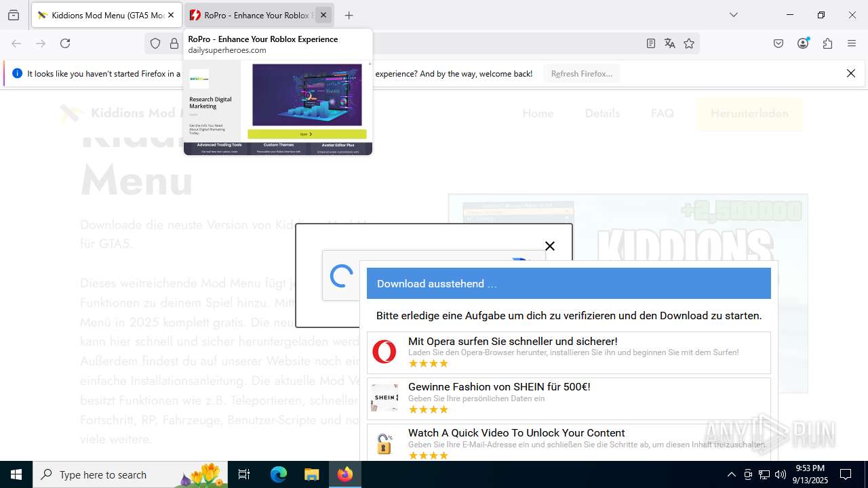Select Watch A Quick Video offer
The image size is (868, 488).
(569, 443)
